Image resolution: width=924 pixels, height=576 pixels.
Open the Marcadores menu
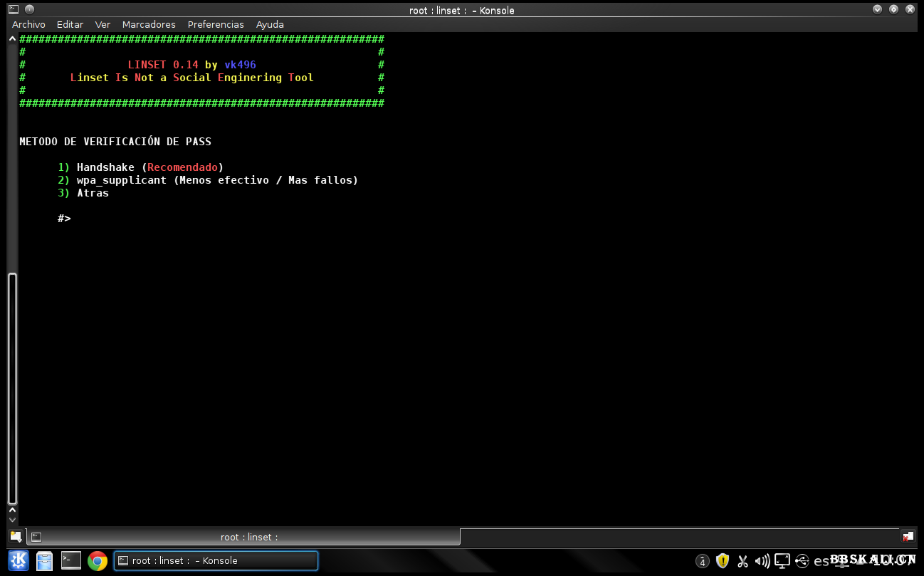coord(149,24)
